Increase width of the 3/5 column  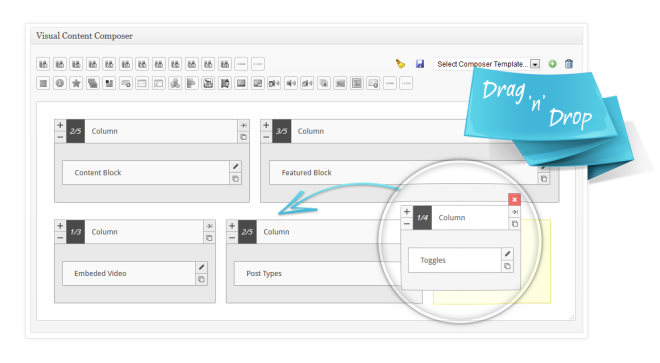point(266,125)
